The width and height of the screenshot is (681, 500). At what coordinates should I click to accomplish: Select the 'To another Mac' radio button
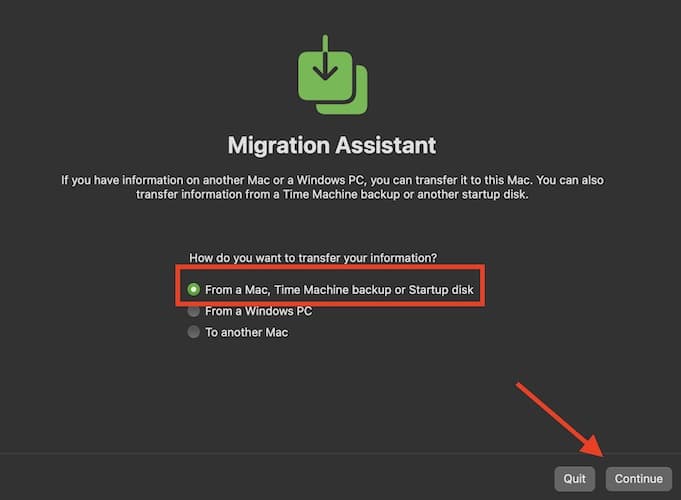[194, 332]
